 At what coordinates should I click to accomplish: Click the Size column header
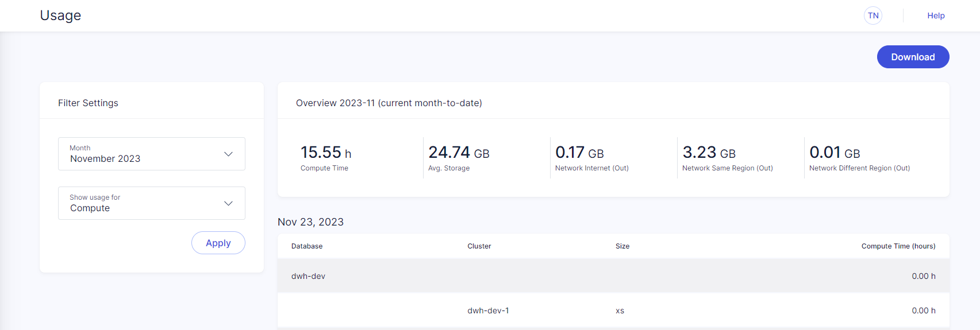[x=622, y=246]
